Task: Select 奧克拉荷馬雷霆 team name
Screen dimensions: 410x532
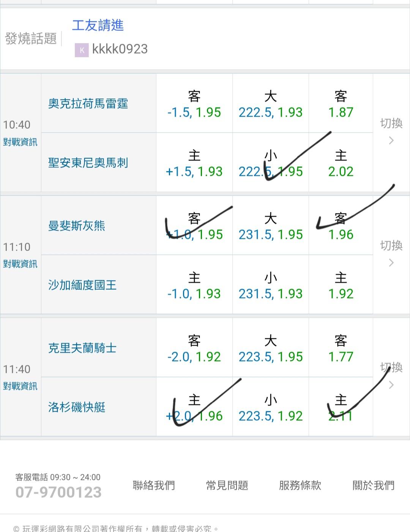Action: click(x=88, y=104)
